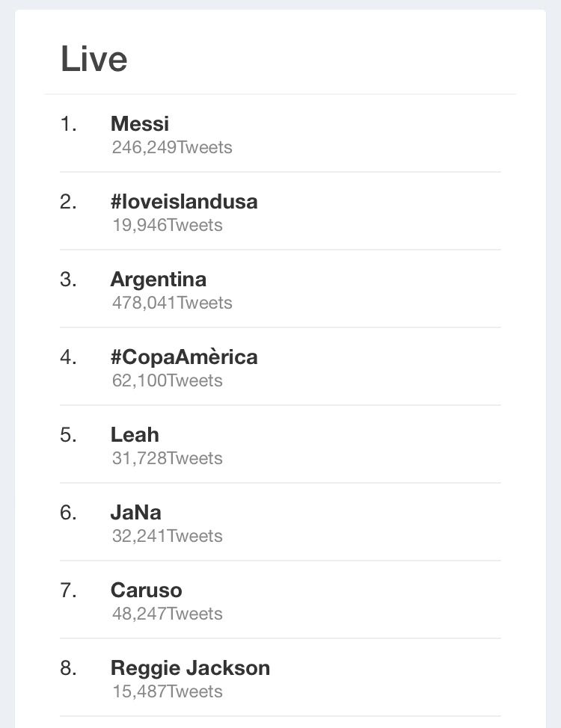The image size is (561, 728).
Task: Click the 32,241 Tweets count under JaNa
Action: pos(168,537)
